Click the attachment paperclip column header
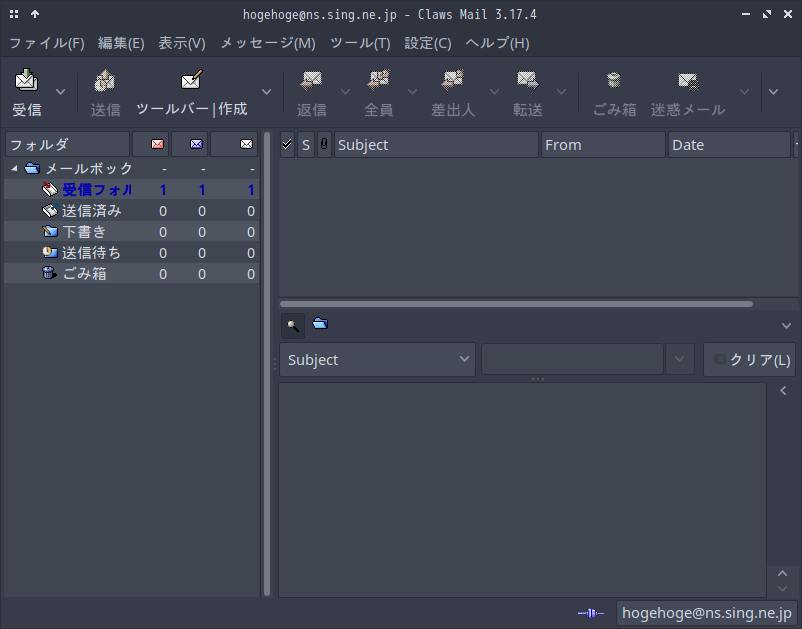This screenshot has width=802, height=629. [x=324, y=144]
